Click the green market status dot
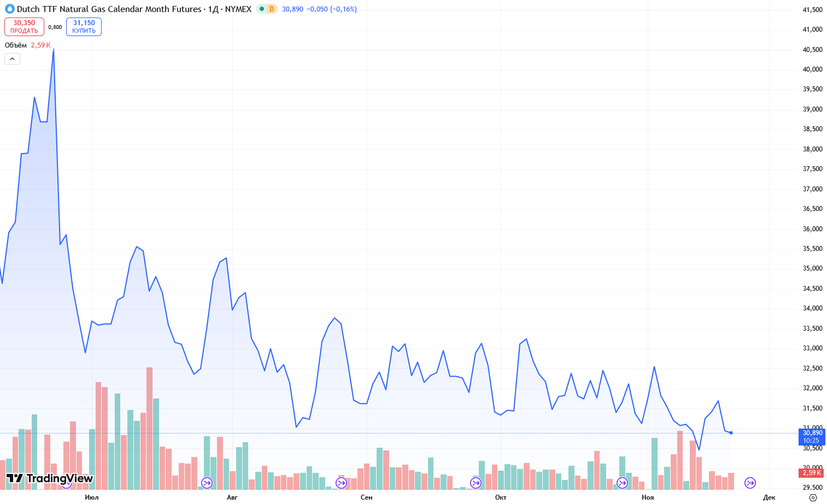Screen dimensions: 827x504 tap(262, 9)
